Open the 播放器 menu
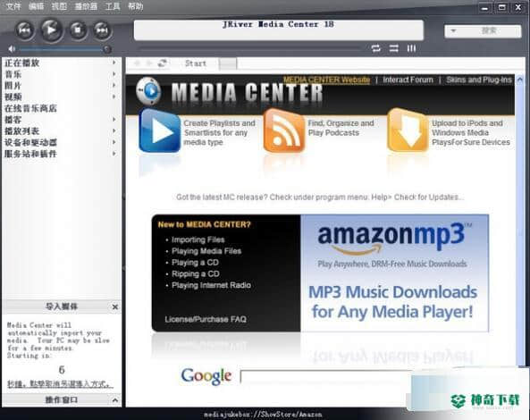 click(x=86, y=6)
